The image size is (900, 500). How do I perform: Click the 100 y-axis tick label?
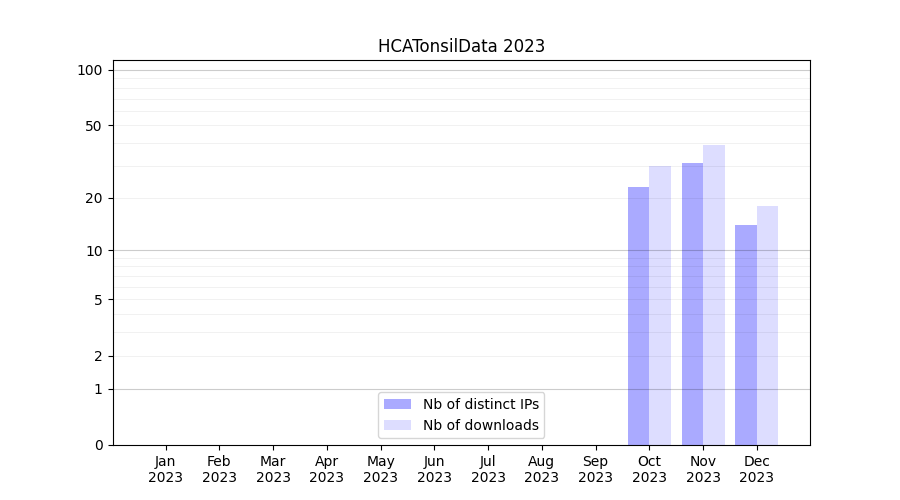[90, 70]
